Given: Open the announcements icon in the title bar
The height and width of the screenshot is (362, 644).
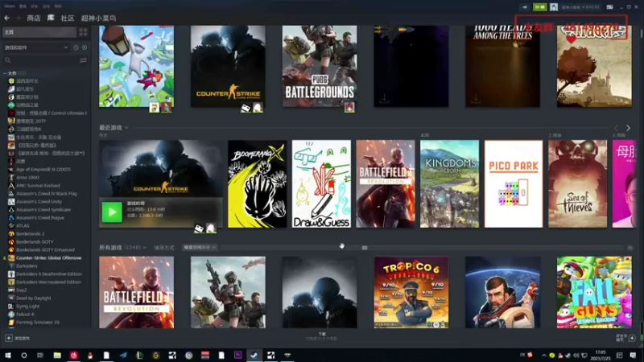Looking at the screenshot, I should tap(525, 7).
